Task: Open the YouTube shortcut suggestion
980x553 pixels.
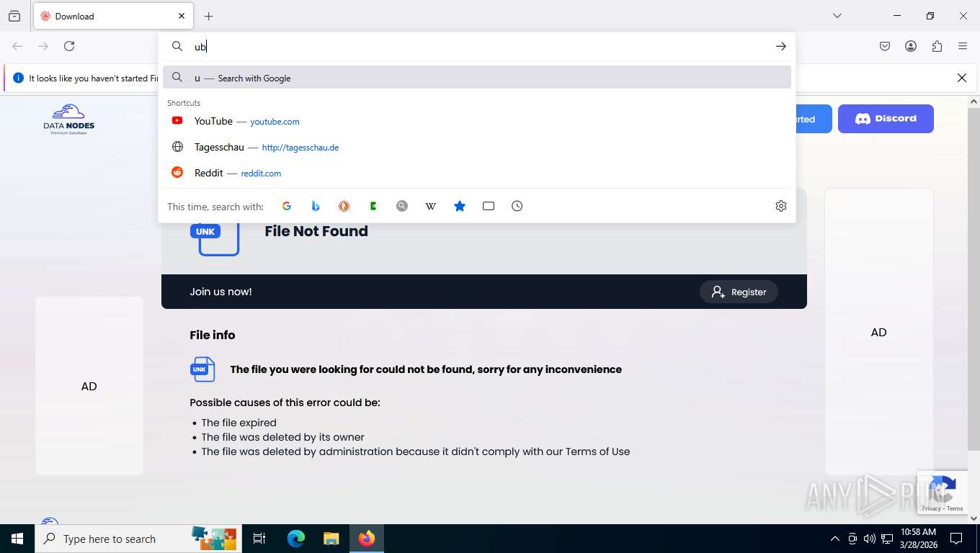Action: [x=477, y=121]
